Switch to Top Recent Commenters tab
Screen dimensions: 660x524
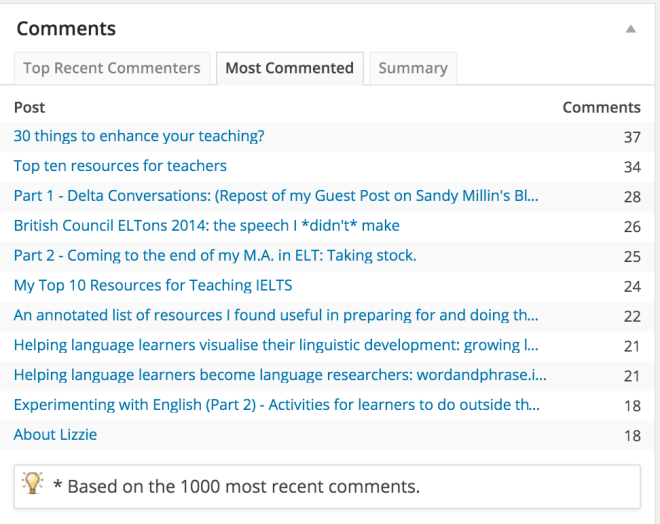pos(112,68)
